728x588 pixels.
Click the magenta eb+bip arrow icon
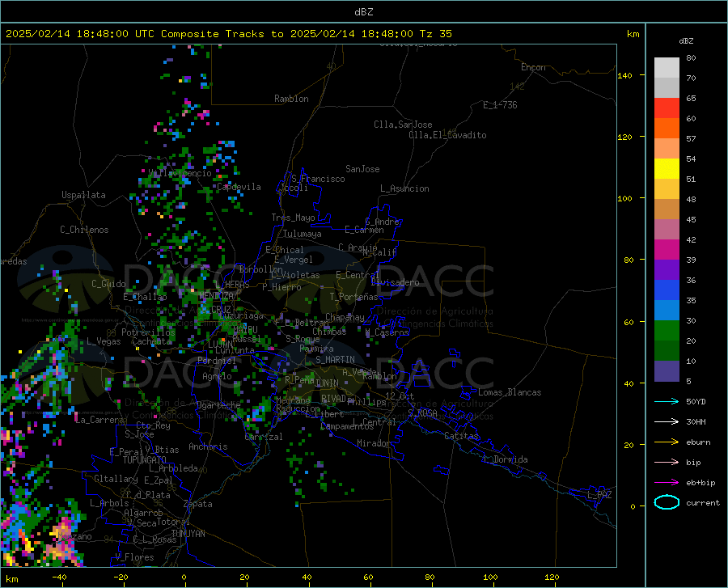pos(667,483)
